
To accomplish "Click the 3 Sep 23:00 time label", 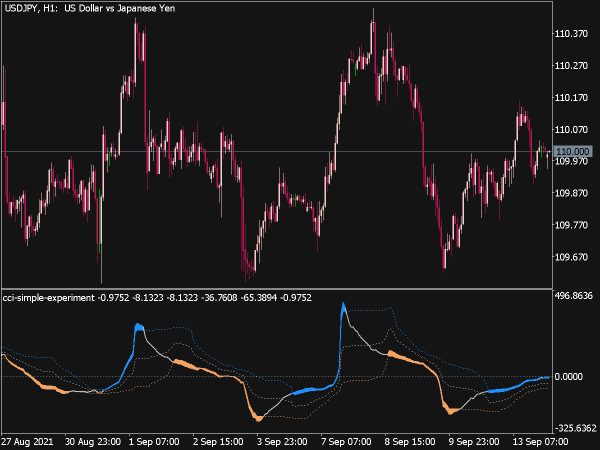I will point(282,442).
